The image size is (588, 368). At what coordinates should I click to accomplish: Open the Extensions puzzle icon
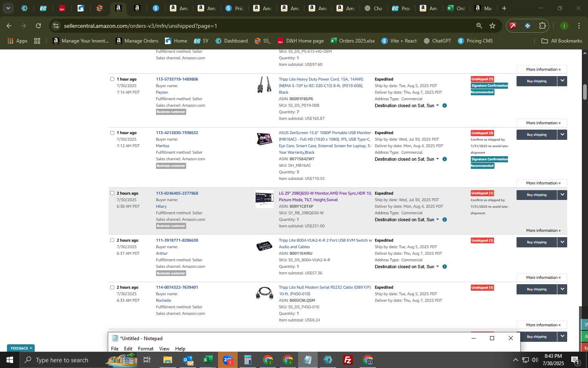point(542,26)
